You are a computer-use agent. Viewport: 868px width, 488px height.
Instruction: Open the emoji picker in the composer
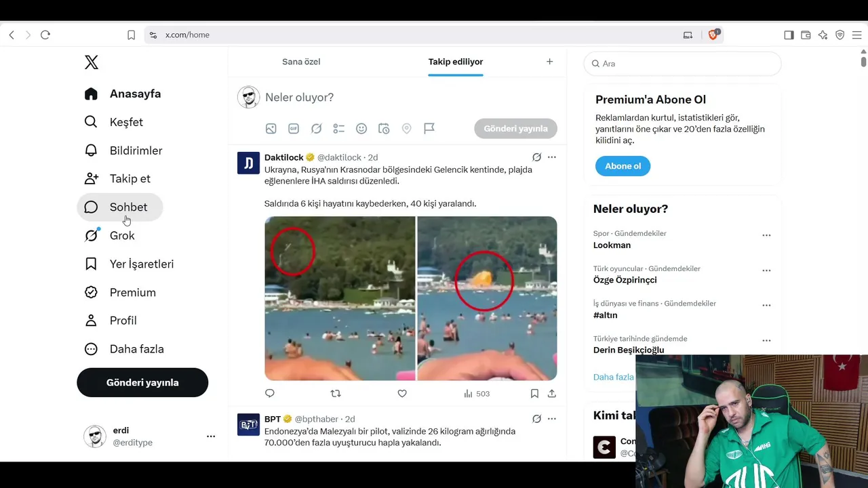(361, 129)
